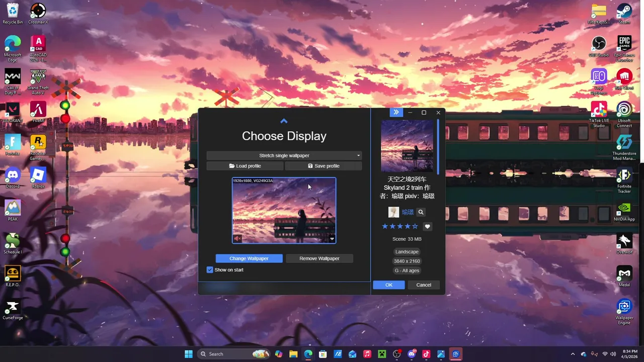Select the Wallpaper Engine desktop shortcut
The width and height of the screenshot is (644, 362).
pyautogui.click(x=624, y=312)
